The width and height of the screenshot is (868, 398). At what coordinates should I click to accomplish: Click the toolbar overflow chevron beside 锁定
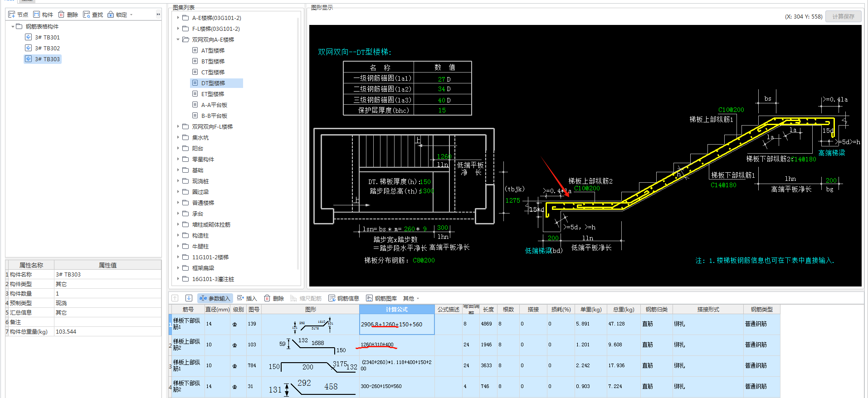point(158,15)
